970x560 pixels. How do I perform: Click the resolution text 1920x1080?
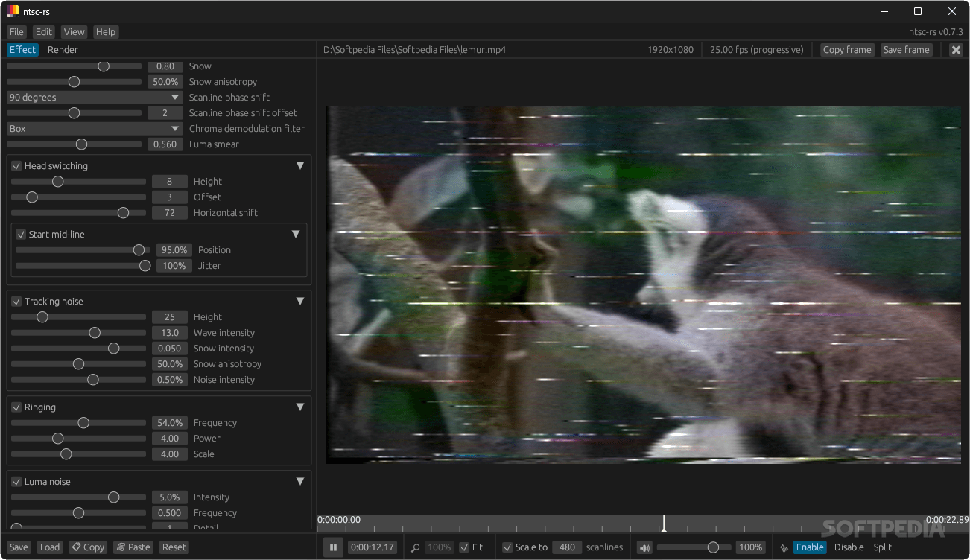click(671, 50)
